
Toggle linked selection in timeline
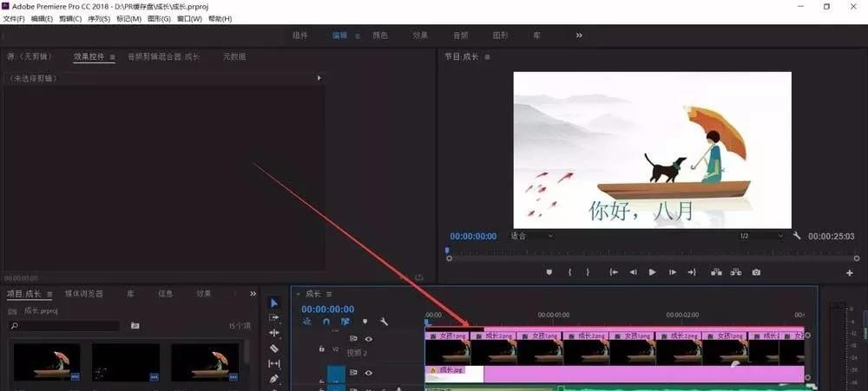click(x=345, y=322)
